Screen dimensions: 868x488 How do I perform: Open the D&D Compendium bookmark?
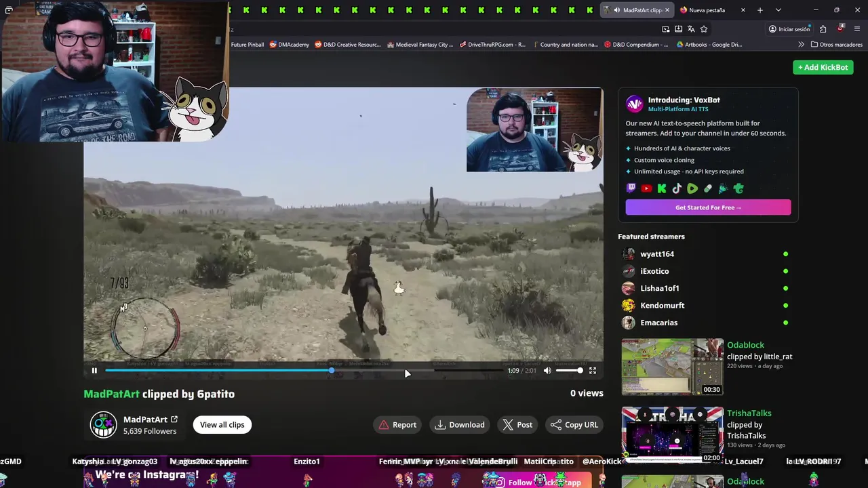point(636,45)
